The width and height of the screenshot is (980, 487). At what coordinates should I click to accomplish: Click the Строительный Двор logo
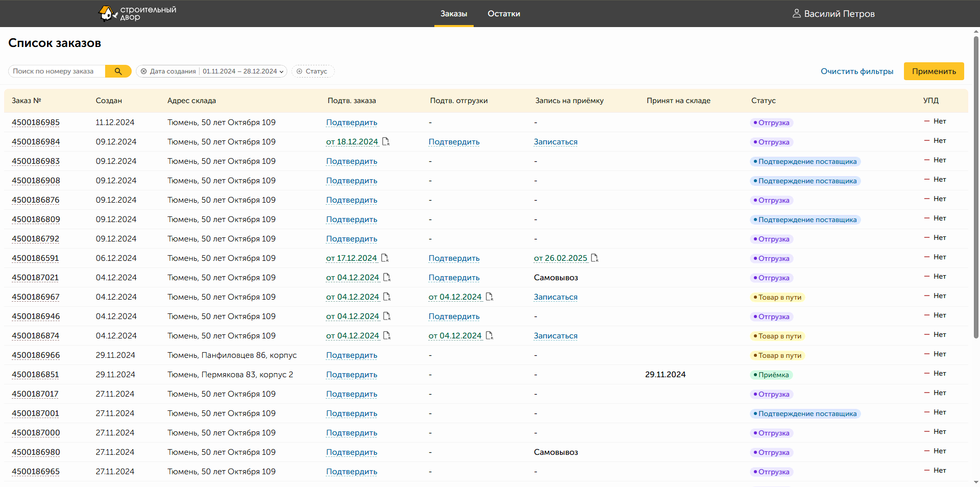pyautogui.click(x=137, y=14)
